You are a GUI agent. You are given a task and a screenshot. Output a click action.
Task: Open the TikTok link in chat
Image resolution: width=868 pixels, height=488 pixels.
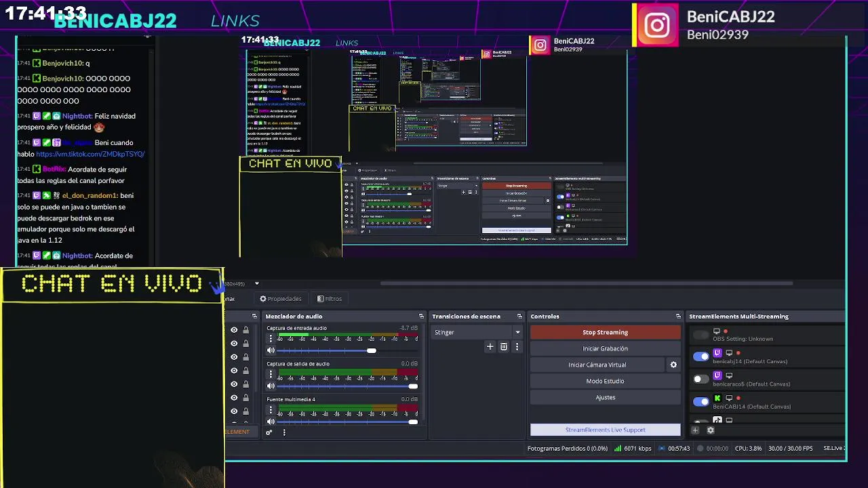coord(90,154)
